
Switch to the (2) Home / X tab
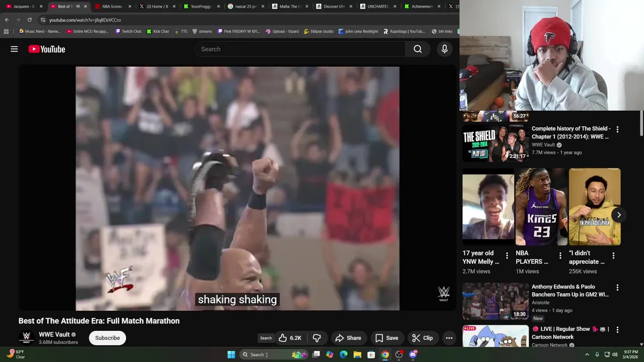[157, 7]
